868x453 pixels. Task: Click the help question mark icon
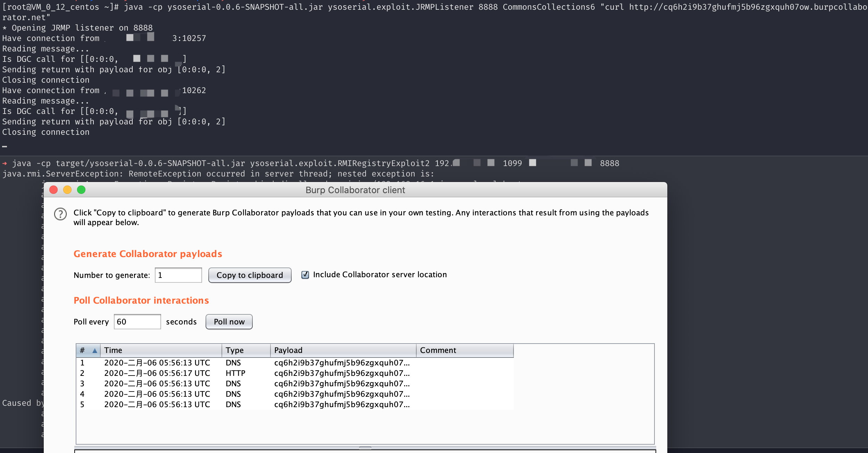tap(60, 214)
